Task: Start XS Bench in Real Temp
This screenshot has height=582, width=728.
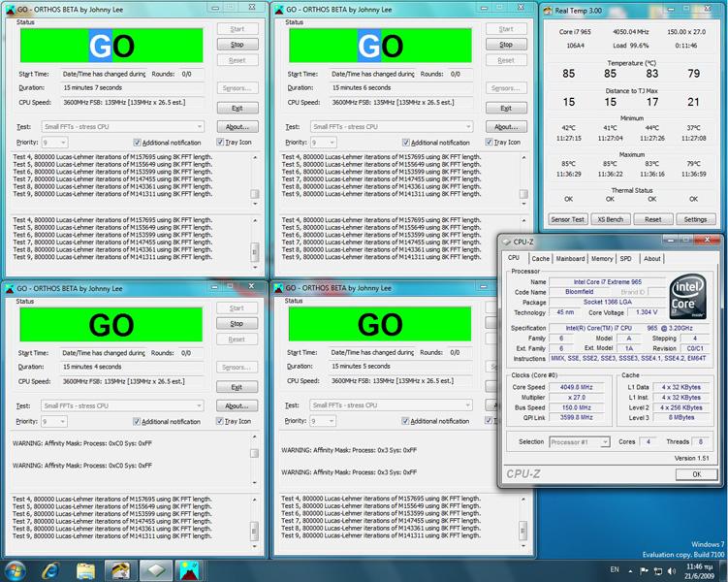Action: 610,219
